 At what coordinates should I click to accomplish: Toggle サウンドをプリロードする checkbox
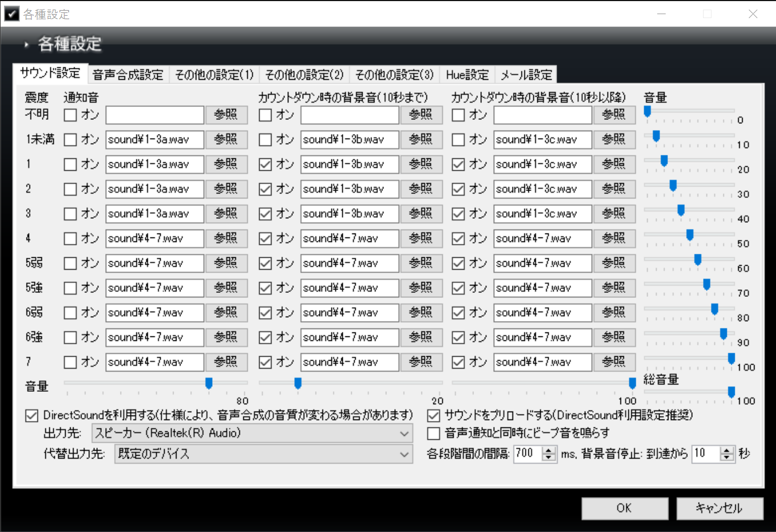coord(434,416)
